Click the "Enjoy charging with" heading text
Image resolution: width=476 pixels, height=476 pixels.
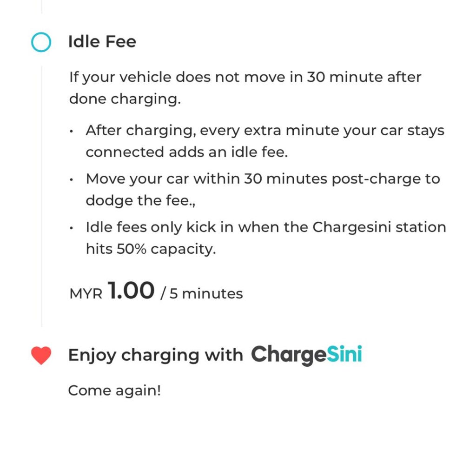(x=155, y=356)
